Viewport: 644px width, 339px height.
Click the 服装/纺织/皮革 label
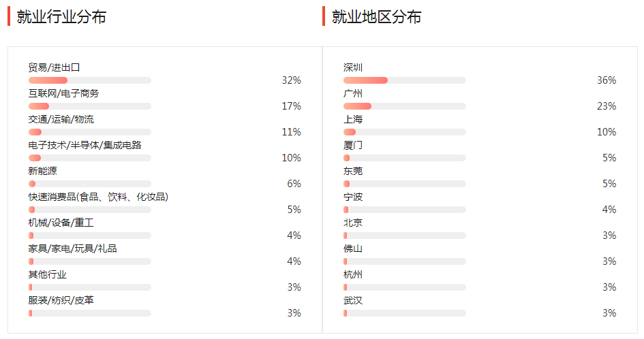[61, 300]
